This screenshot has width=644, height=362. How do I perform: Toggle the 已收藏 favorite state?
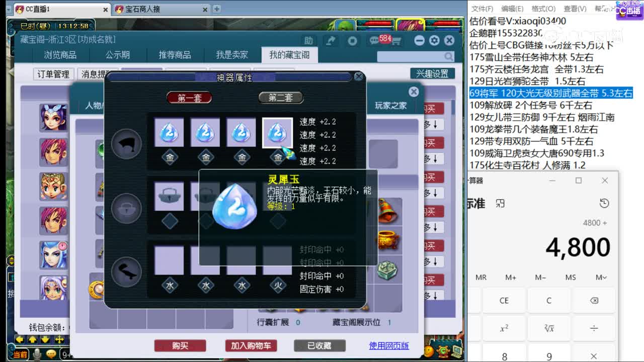pyautogui.click(x=319, y=345)
